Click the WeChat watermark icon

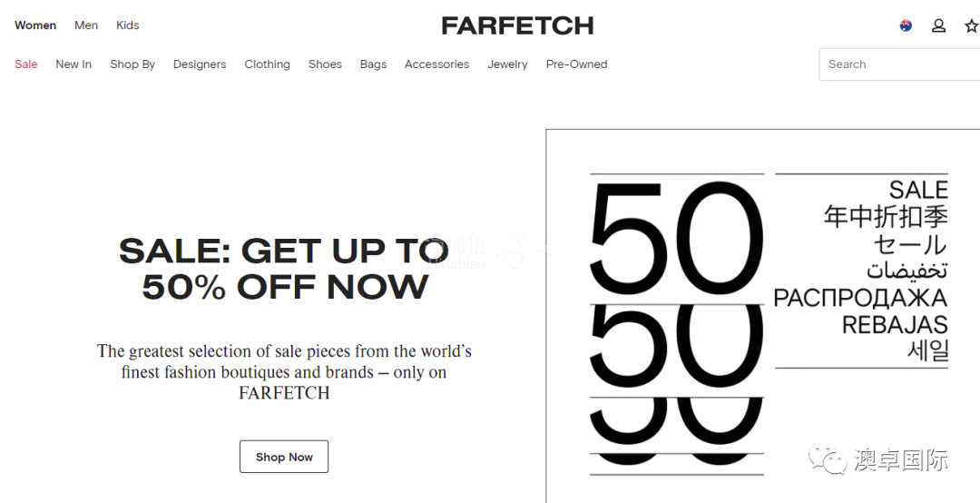pyautogui.click(x=828, y=459)
